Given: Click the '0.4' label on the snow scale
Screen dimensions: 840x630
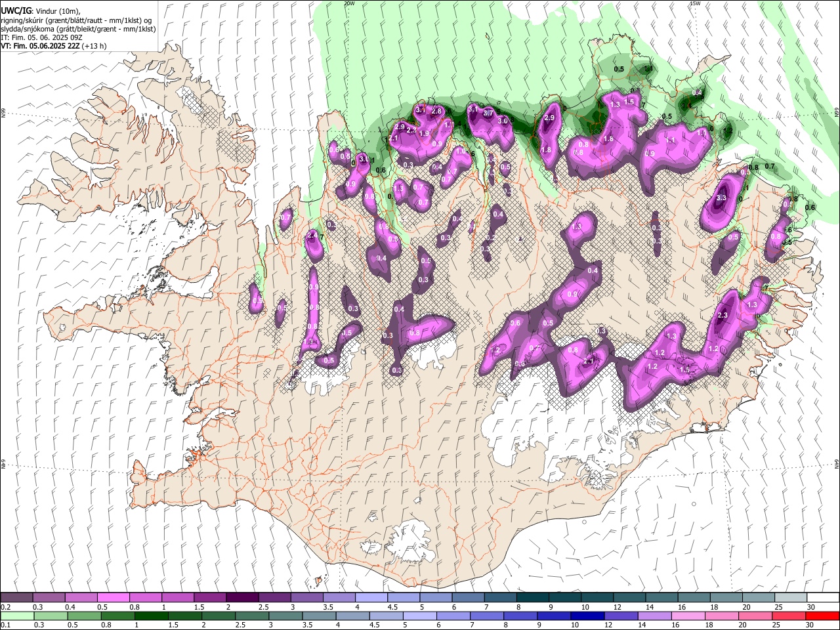Looking at the screenshot, I should coord(69,607).
